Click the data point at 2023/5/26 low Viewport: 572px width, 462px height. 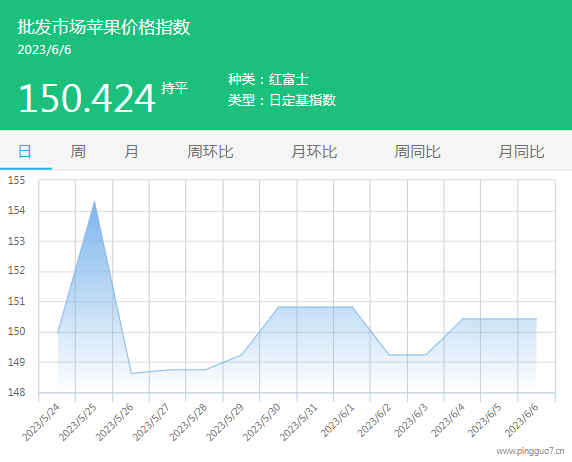tap(131, 373)
